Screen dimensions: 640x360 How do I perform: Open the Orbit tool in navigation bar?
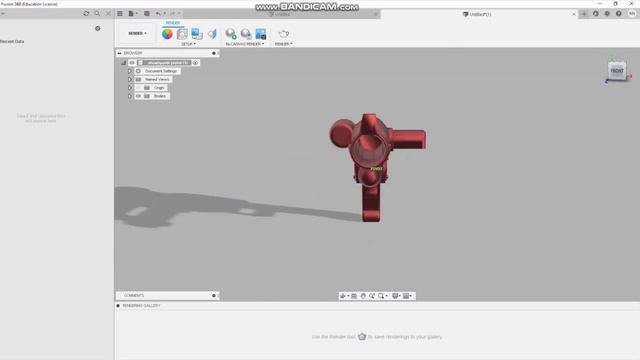click(x=343, y=296)
